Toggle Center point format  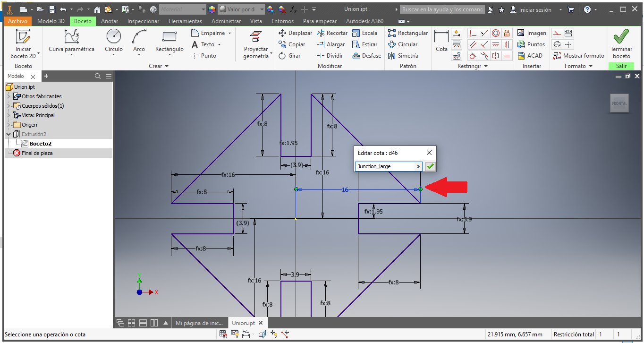pyautogui.click(x=568, y=44)
